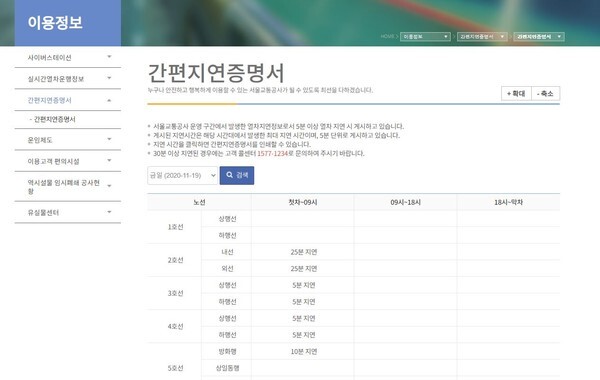600x380 pixels.
Task: Open the date selection dropdown 금일 (2020-11-19)
Action: (183, 175)
